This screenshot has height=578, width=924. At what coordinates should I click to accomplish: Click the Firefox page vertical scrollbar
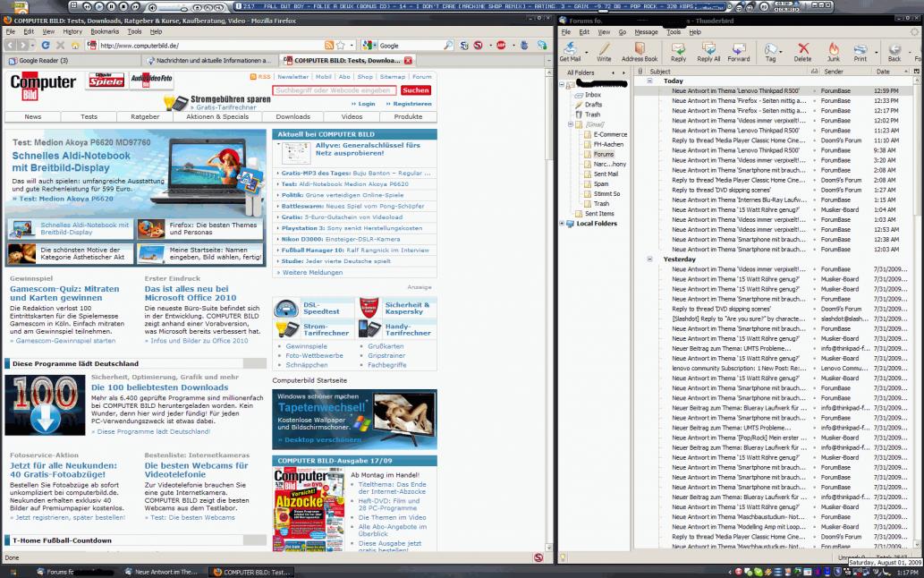[550, 311]
